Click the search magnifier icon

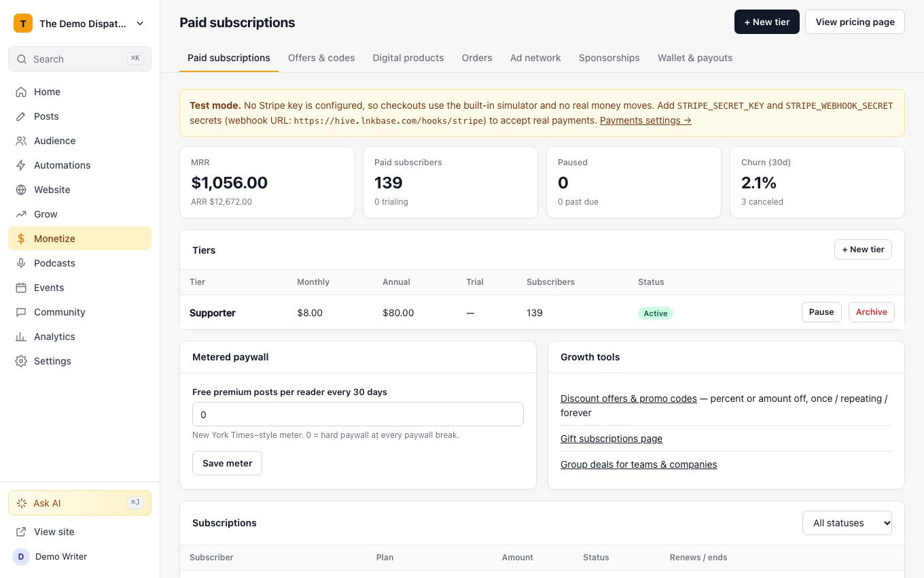[22, 59]
